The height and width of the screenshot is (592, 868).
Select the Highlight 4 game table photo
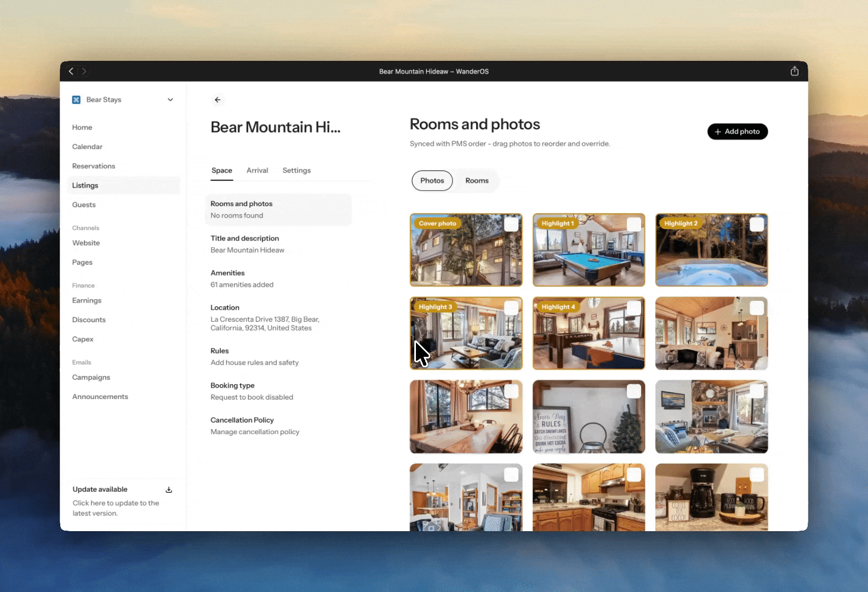pos(589,333)
